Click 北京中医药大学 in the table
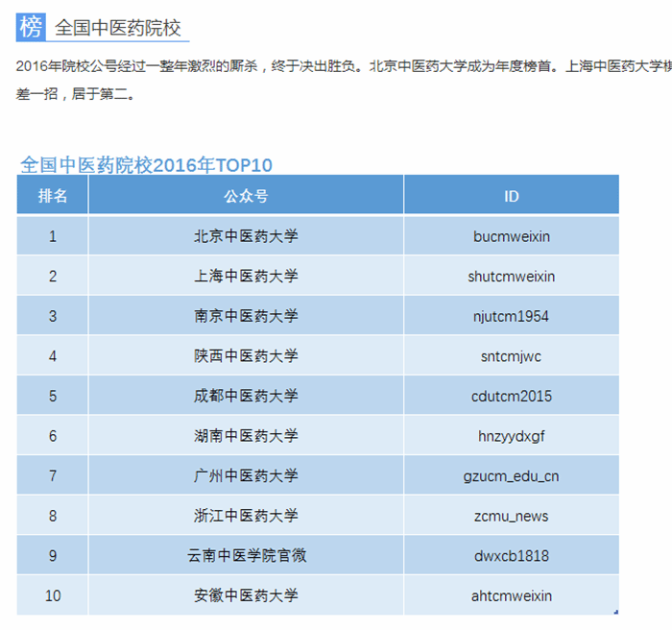672x630 pixels. click(x=246, y=236)
